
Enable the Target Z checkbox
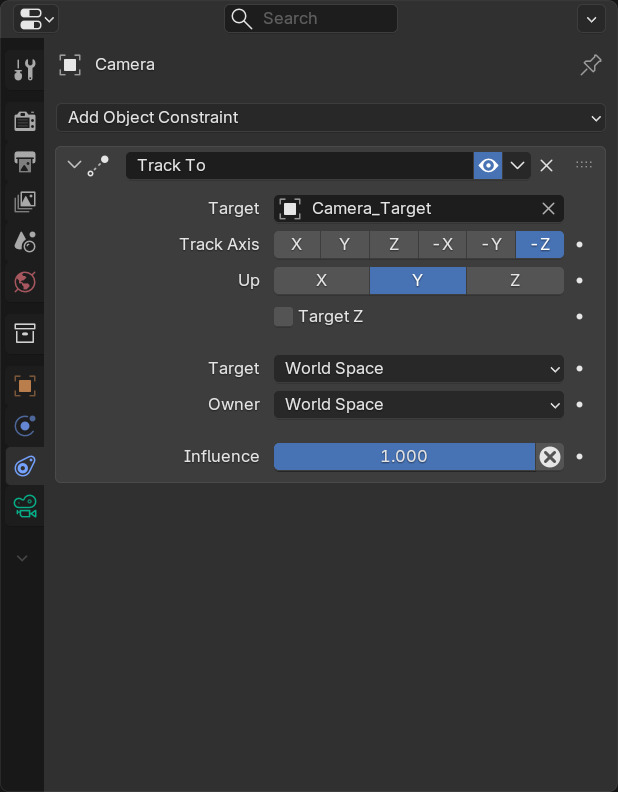coord(283,317)
